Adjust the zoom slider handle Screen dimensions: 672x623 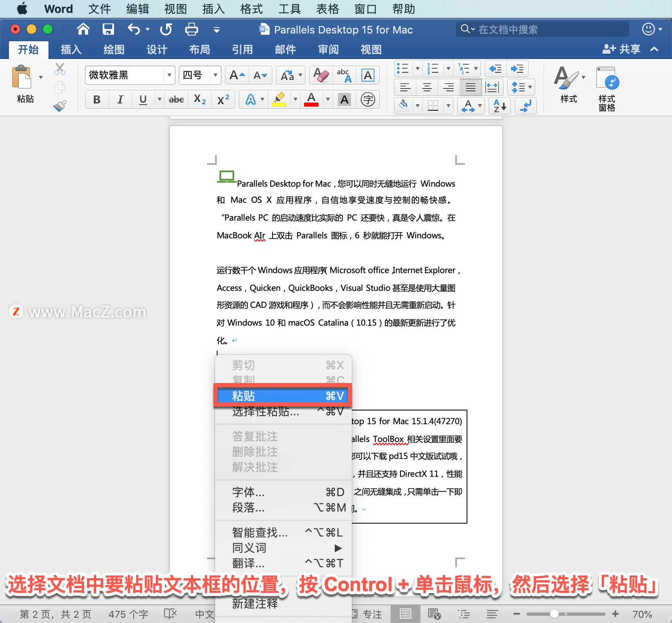point(554,614)
